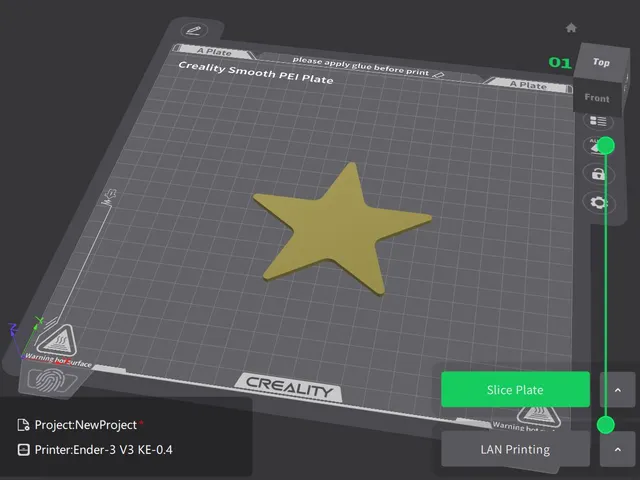This screenshot has height=480, width=640.
Task: Switch to the Front face of view cube
Action: click(597, 98)
